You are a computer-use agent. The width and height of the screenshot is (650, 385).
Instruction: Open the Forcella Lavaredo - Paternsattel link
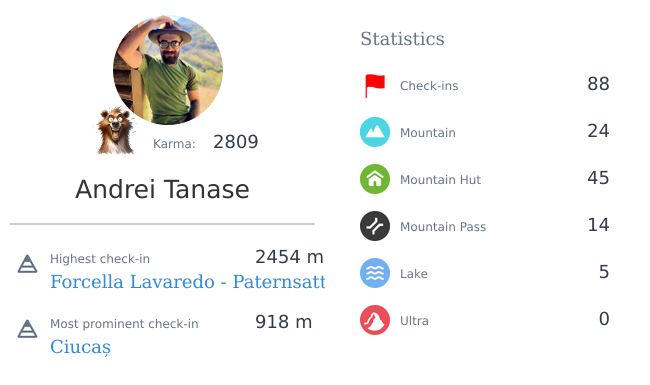(188, 282)
